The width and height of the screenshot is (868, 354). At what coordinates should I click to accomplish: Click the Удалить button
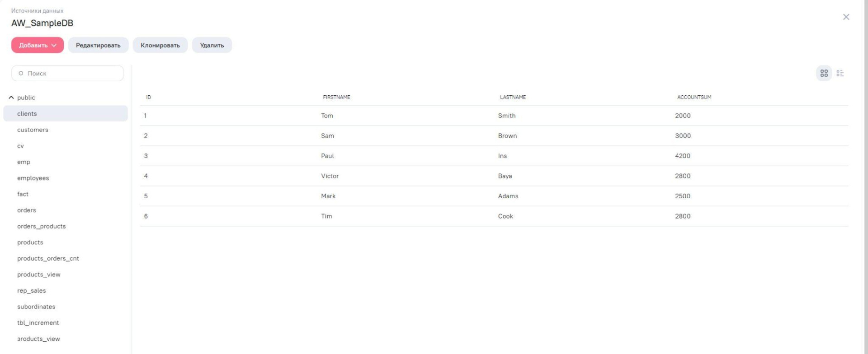pyautogui.click(x=212, y=45)
